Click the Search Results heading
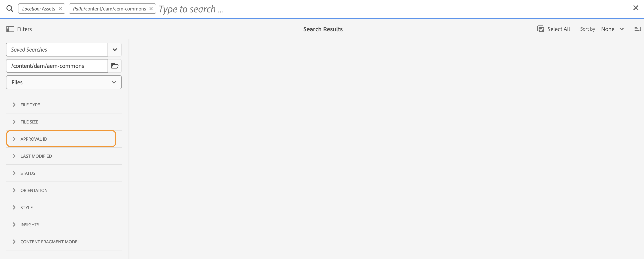Image resolution: width=644 pixels, height=259 pixels. 323,29
